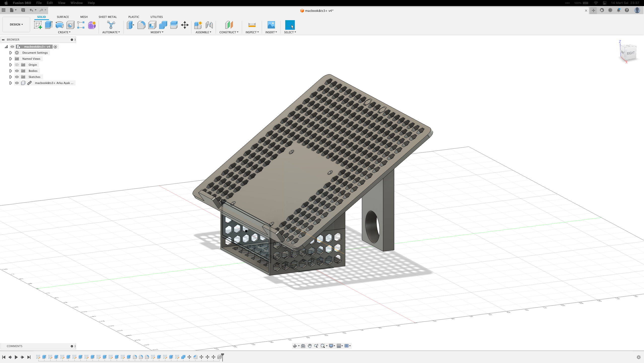Click the Orbit tool icon

(295, 346)
